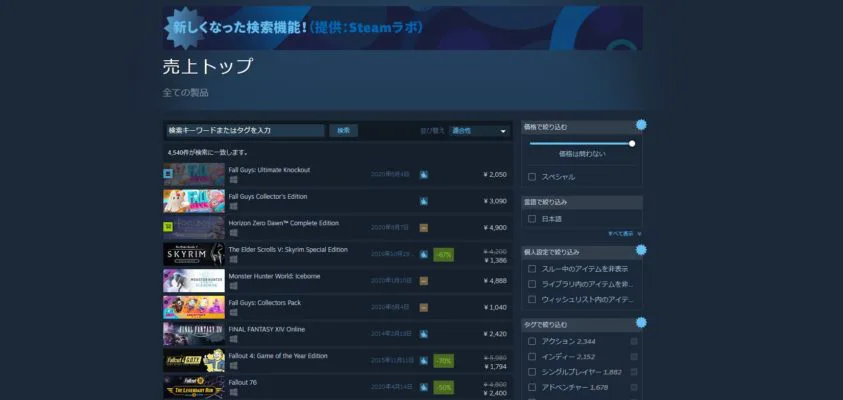Click blue badge icon on Fall Guys: Ultimate Knockout thumbnail
The width and height of the screenshot is (843, 400).
coord(168,174)
